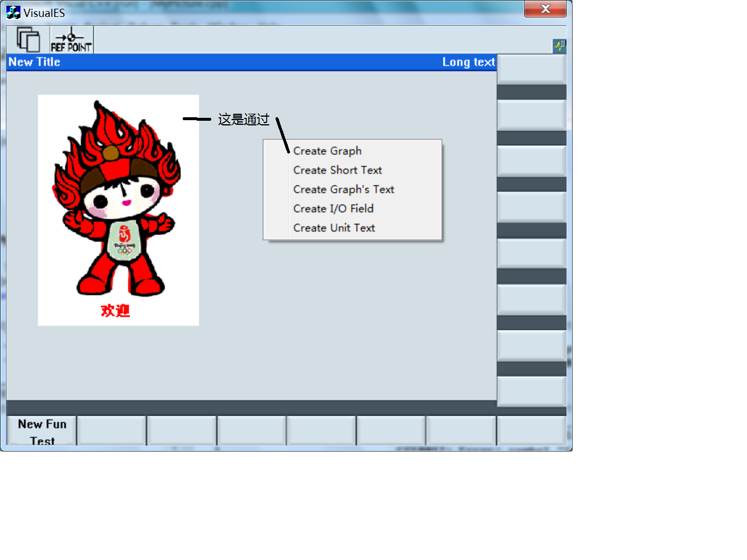Click the VisualES window title text
This screenshot has height=560, width=747.
(44, 13)
